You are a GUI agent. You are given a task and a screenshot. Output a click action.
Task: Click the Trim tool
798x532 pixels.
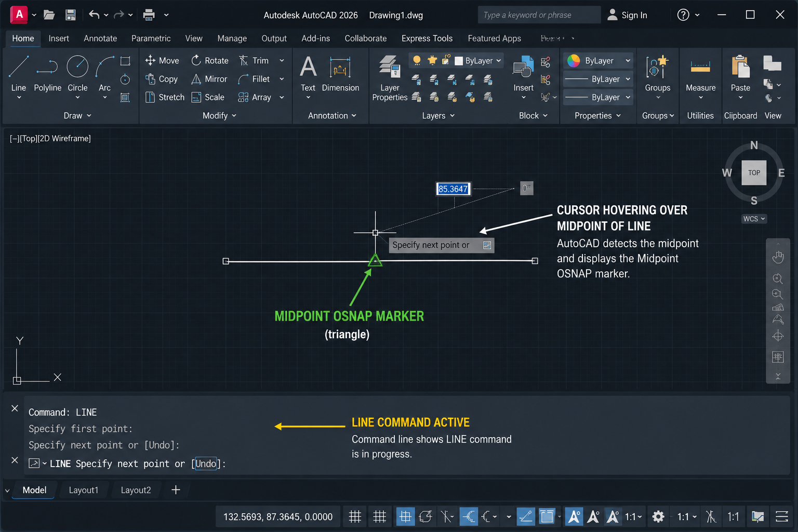254,61
